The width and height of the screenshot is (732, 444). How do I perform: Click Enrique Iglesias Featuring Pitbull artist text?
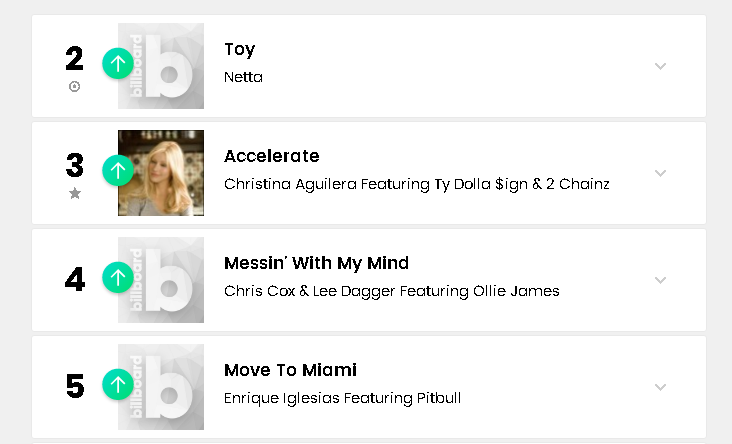click(x=342, y=398)
